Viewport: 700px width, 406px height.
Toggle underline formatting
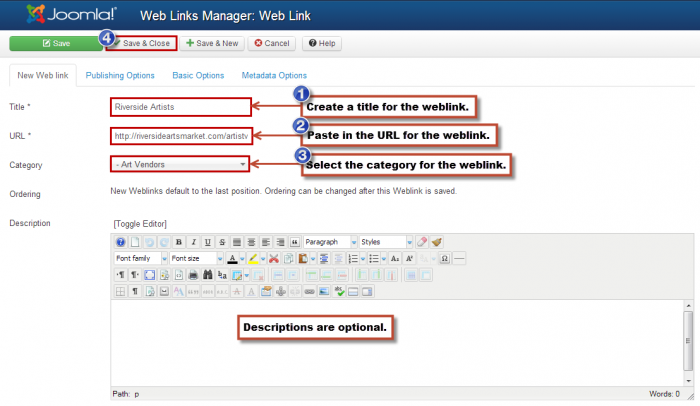208,242
